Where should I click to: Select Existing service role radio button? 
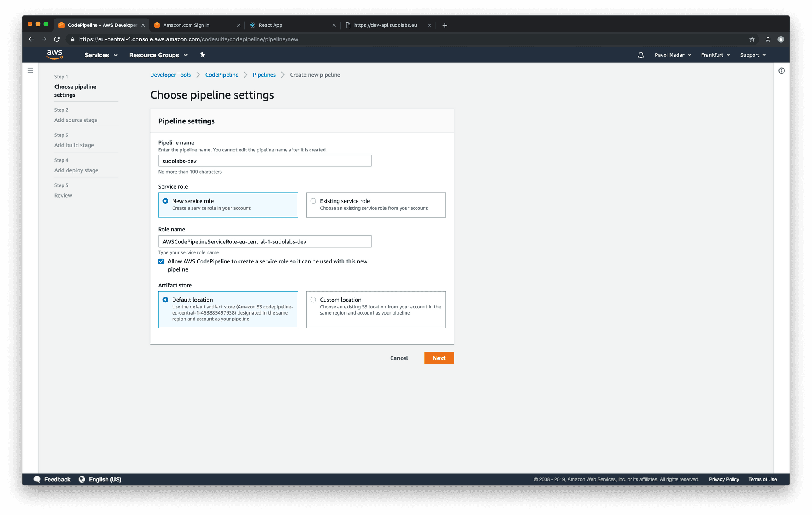tap(313, 201)
